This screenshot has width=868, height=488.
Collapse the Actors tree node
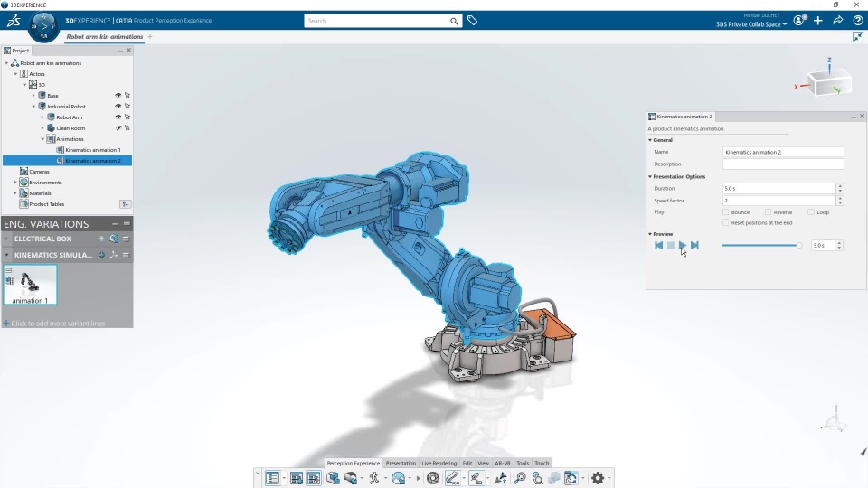pyautogui.click(x=16, y=74)
